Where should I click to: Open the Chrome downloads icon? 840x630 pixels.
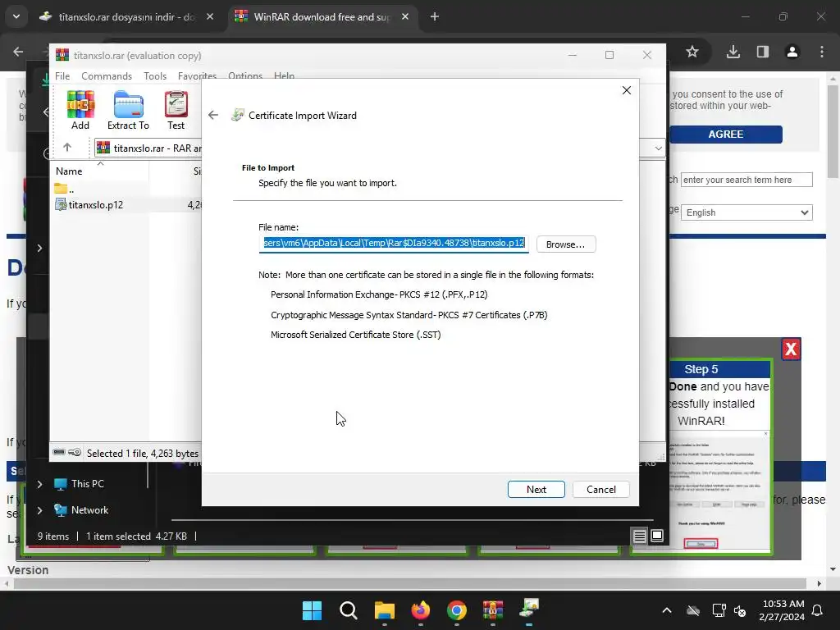pos(733,52)
